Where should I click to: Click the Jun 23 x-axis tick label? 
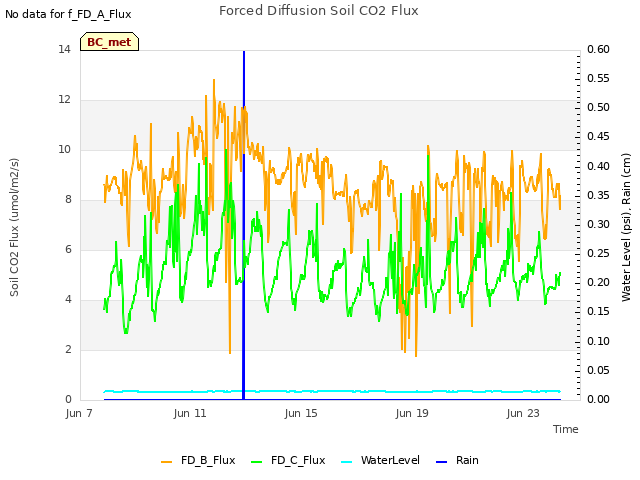click(x=523, y=413)
